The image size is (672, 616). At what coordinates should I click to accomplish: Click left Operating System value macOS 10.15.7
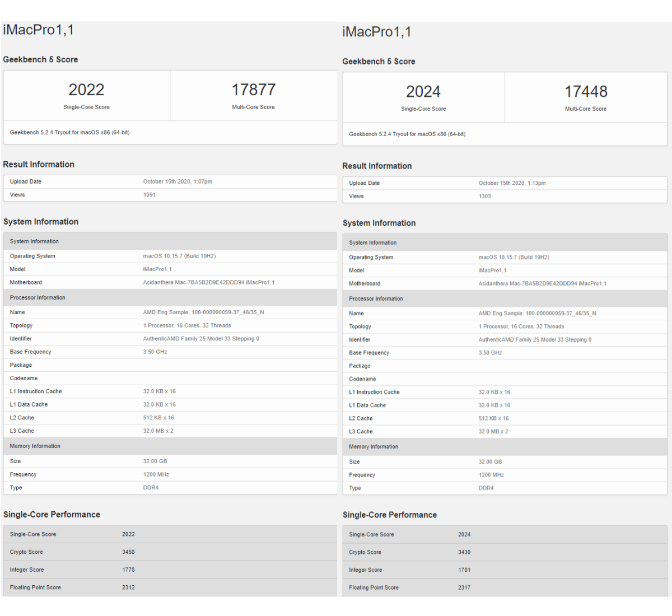tap(179, 256)
